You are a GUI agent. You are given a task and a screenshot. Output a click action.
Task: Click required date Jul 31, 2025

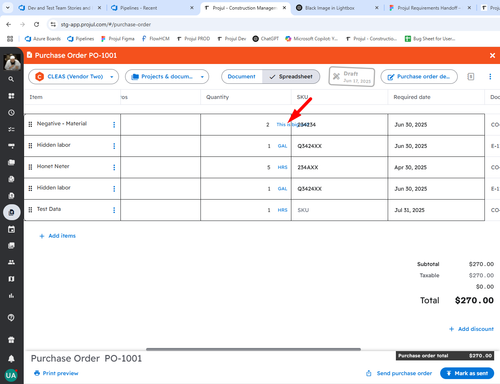pos(409,210)
